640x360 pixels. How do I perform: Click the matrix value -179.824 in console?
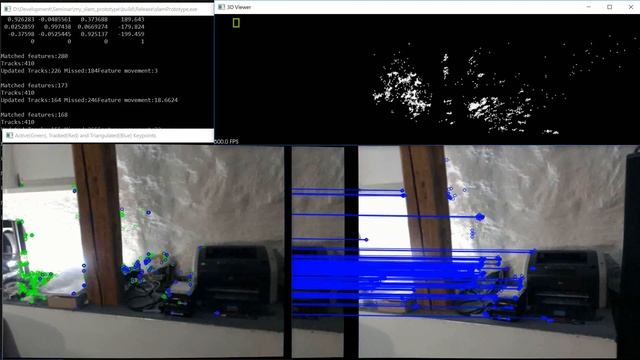pyautogui.click(x=131, y=27)
